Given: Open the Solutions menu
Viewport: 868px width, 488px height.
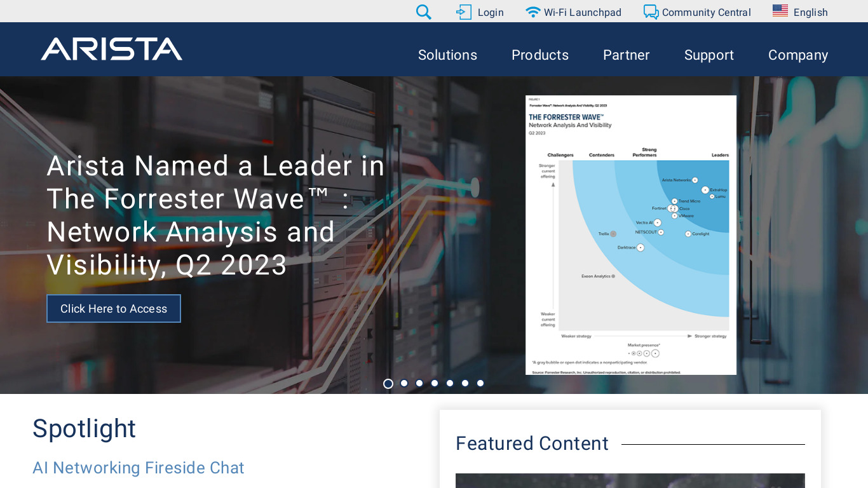Looking at the screenshot, I should pyautogui.click(x=447, y=55).
